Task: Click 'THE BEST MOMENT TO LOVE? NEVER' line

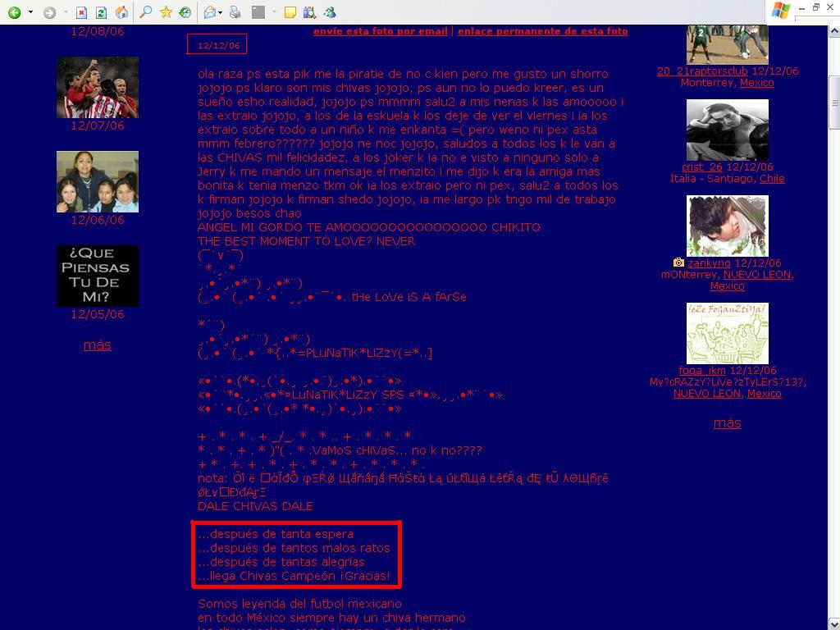Action: pos(306,241)
